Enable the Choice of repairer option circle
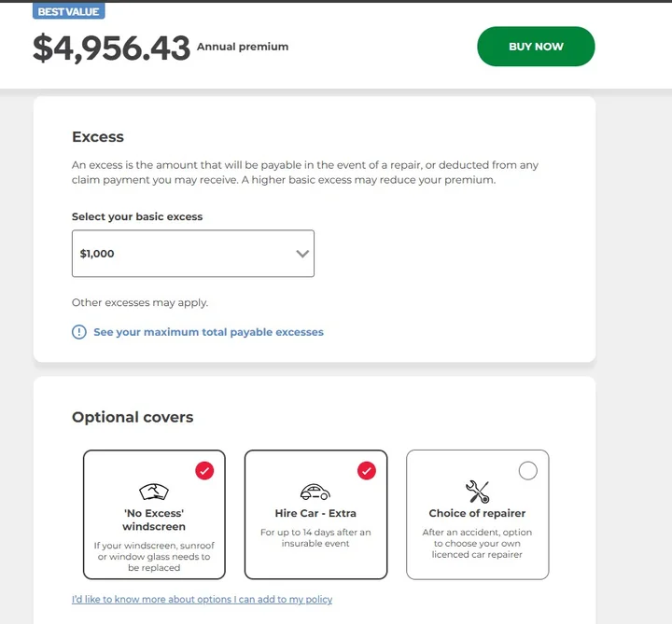The image size is (672, 624). 527,471
